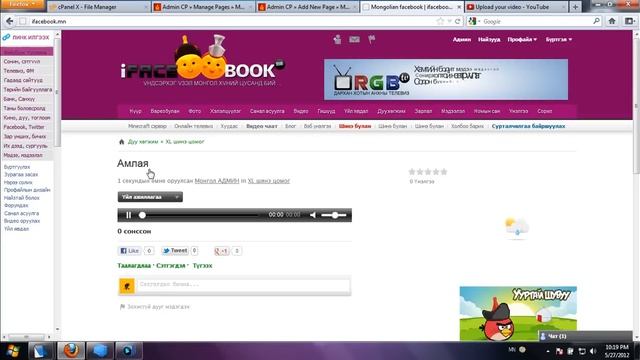Open the chat bar Чат (1)
This screenshot has width=640, height=360.
585,336
